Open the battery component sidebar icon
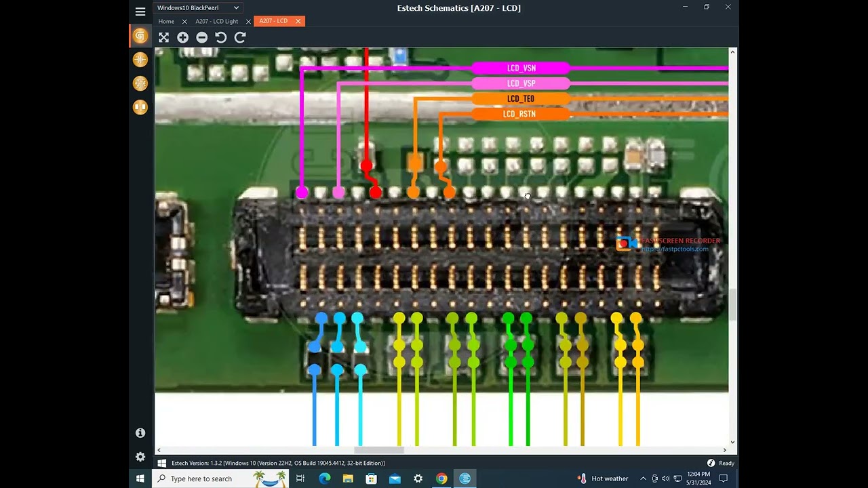Viewport: 868px width, 488px height. pos(140,60)
